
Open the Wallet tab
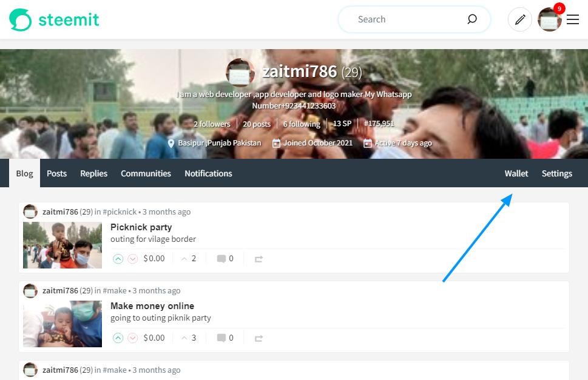pos(516,173)
